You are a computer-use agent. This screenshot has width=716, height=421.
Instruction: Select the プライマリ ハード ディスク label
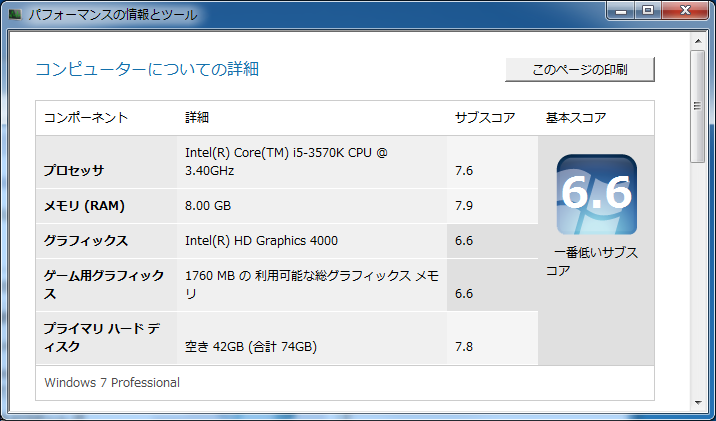pyautogui.click(x=101, y=337)
